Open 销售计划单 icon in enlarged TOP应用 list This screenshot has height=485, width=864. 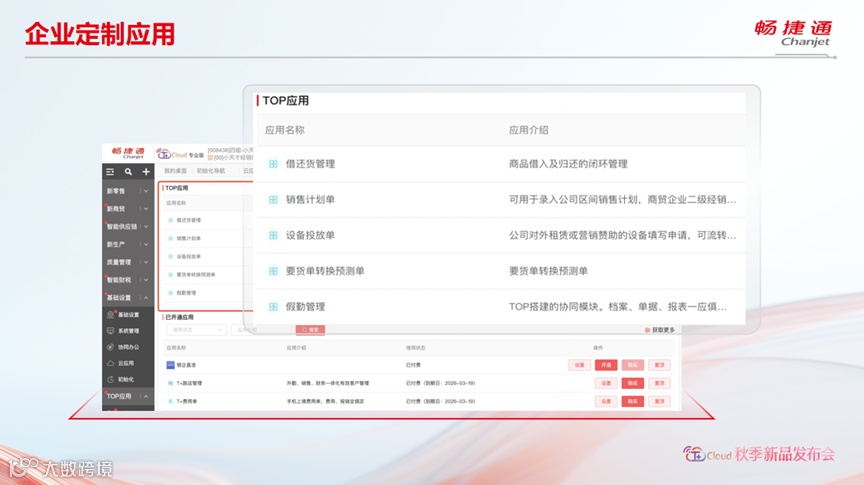point(273,200)
